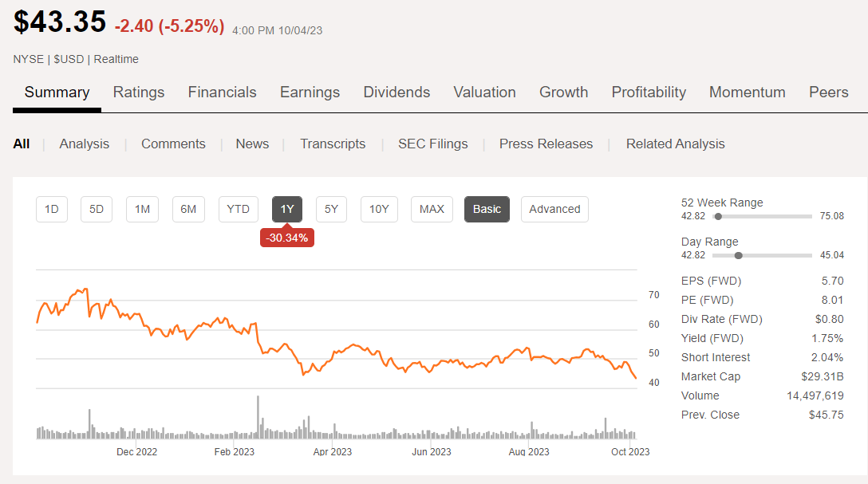868x484 pixels.
Task: Click the Day Range slider marker
Action: pyautogui.click(x=738, y=255)
